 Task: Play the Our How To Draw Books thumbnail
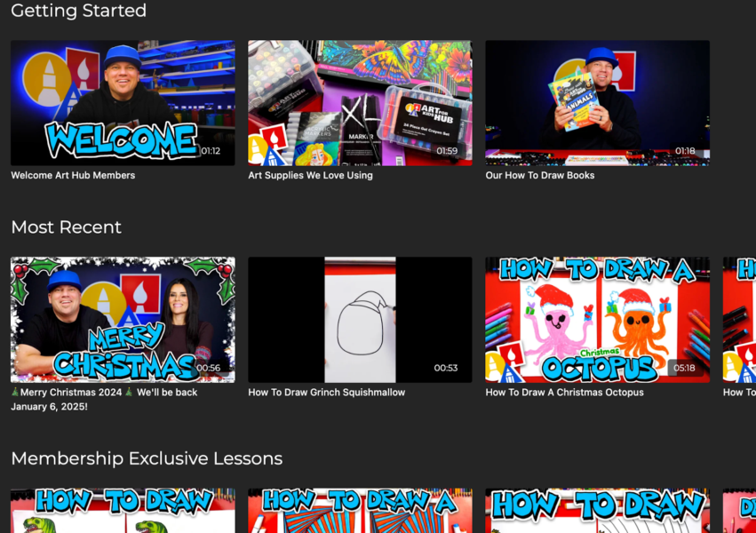pyautogui.click(x=597, y=102)
